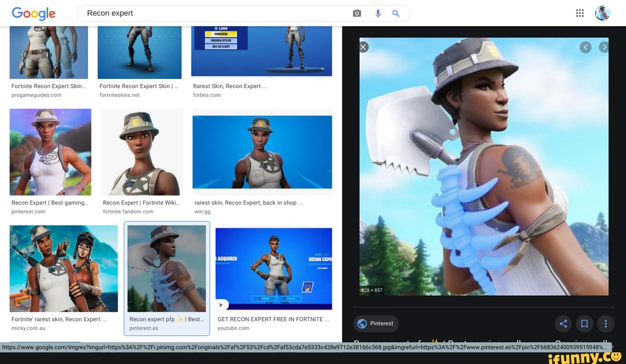Screen dimensions: 626x364
Task: Go to previous image in preview
Action: [x=585, y=47]
